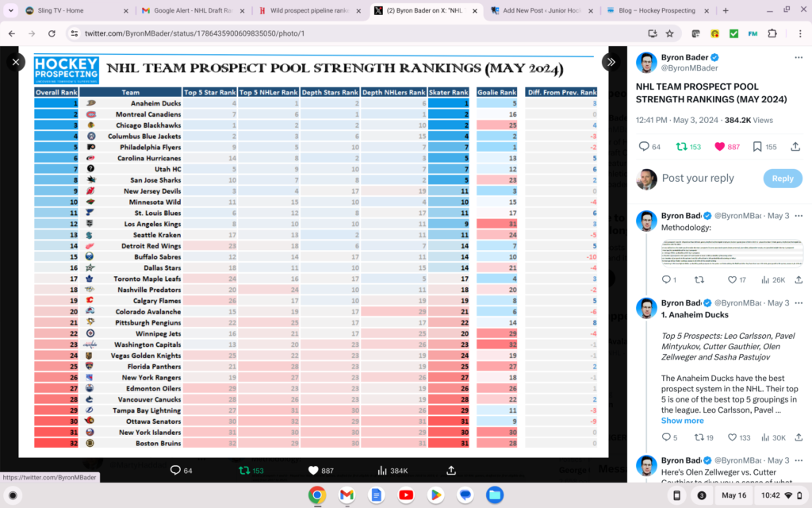Viewport: 812px width, 508px height.
Task: Switch to the Sling TV - Home tab
Action: tap(76, 10)
